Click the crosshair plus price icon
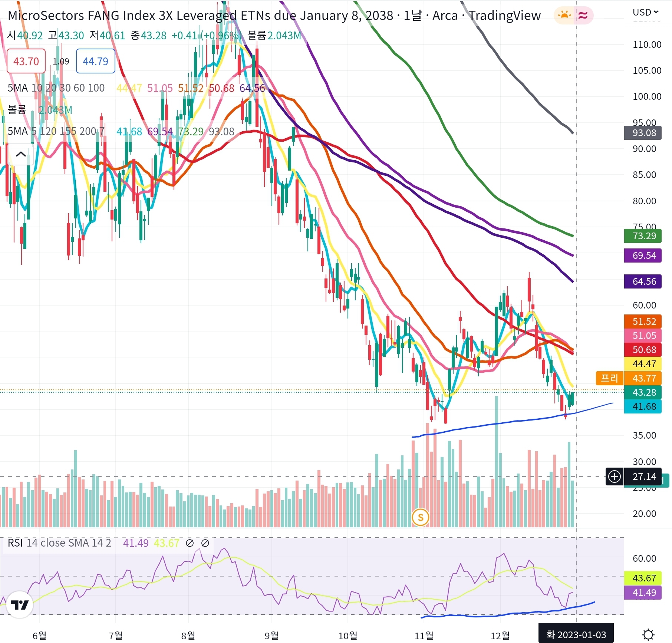672x643 pixels. tap(615, 477)
